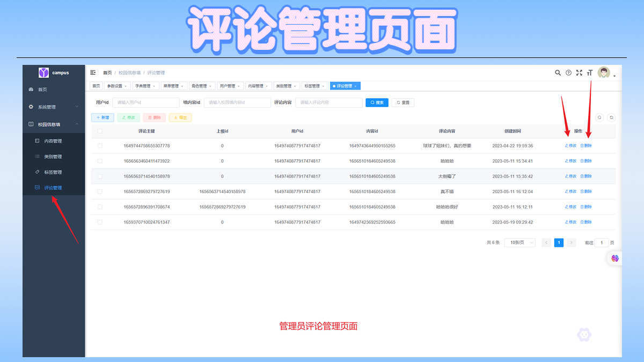The width and height of the screenshot is (644, 362).
Task: Click the floating brain assistant icon
Action: tap(615, 258)
